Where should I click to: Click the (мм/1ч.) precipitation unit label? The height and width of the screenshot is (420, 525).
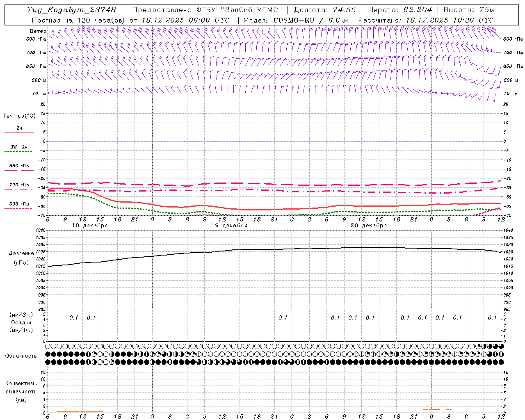21,330
